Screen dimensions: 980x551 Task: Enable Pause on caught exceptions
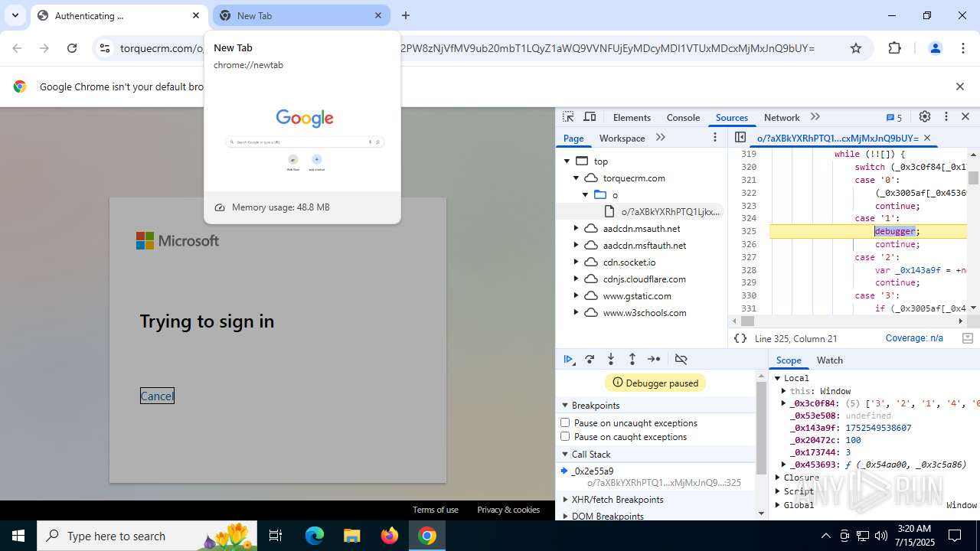[565, 436]
